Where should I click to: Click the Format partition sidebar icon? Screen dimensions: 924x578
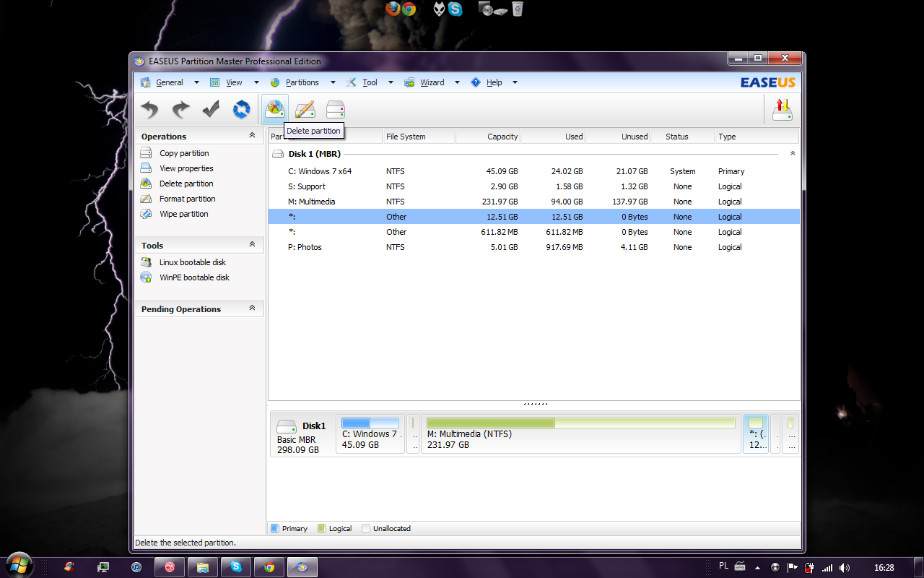[146, 199]
